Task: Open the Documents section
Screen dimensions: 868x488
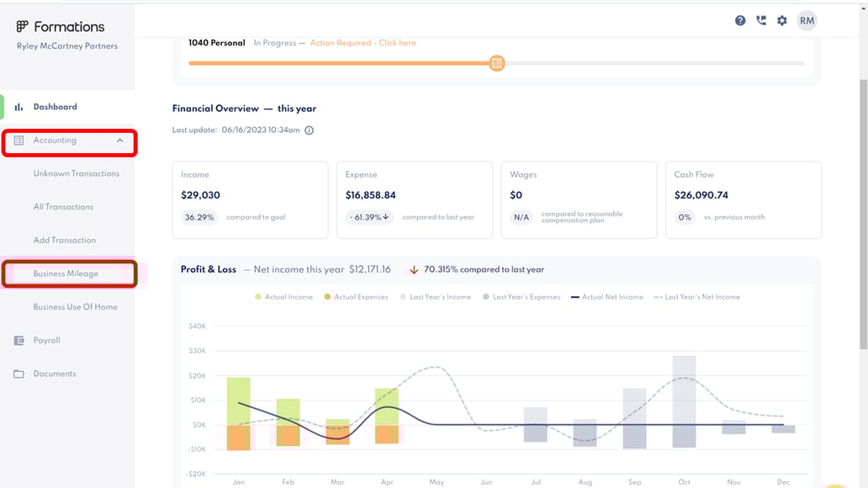Action: tap(55, 374)
